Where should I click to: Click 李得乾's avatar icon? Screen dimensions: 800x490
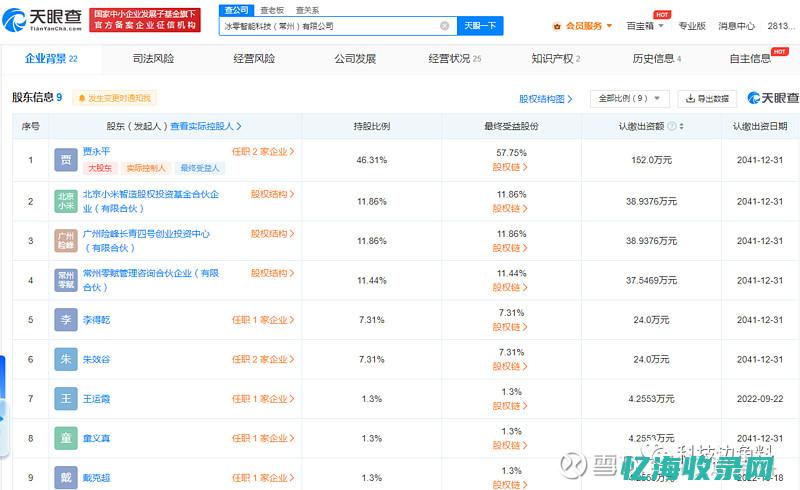(65, 320)
